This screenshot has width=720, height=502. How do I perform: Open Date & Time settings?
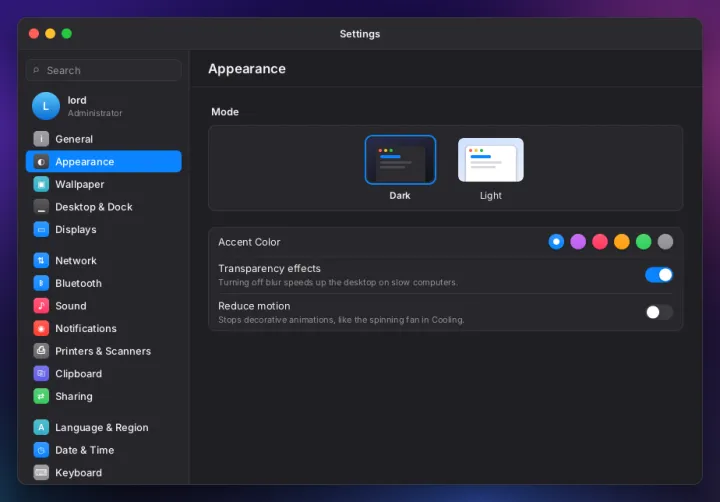(x=104, y=450)
